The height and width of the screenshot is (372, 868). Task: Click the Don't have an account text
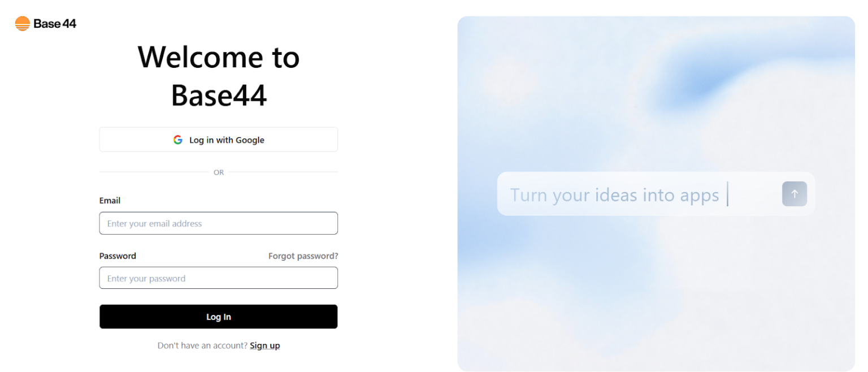(x=202, y=345)
